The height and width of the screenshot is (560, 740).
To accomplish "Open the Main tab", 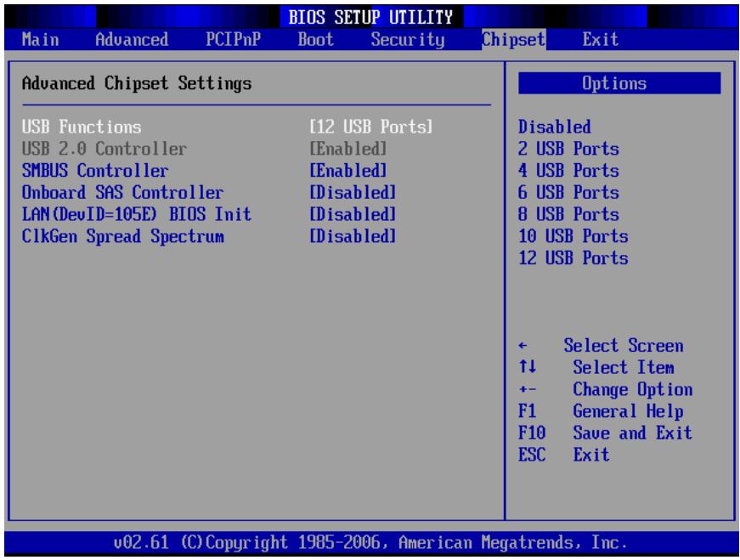I will 41,39.
